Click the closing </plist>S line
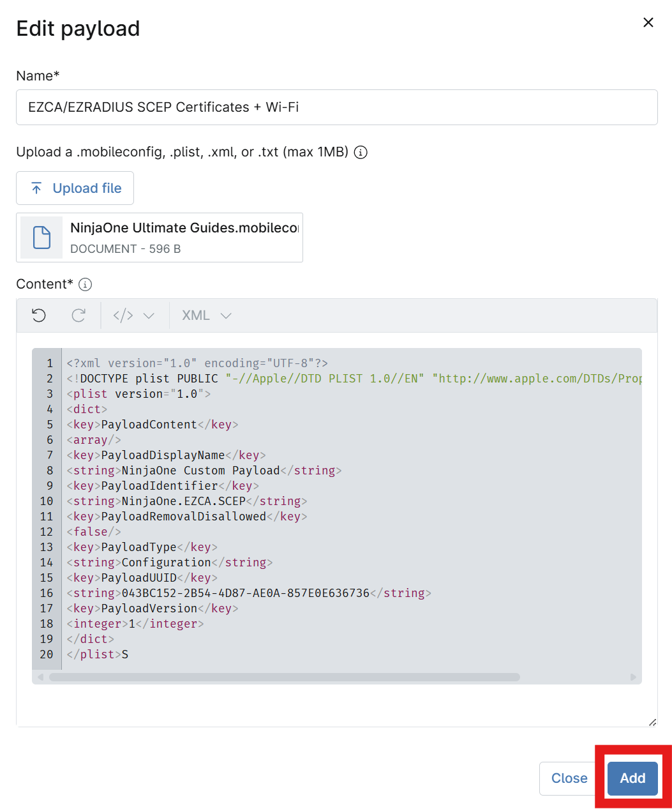 click(98, 654)
